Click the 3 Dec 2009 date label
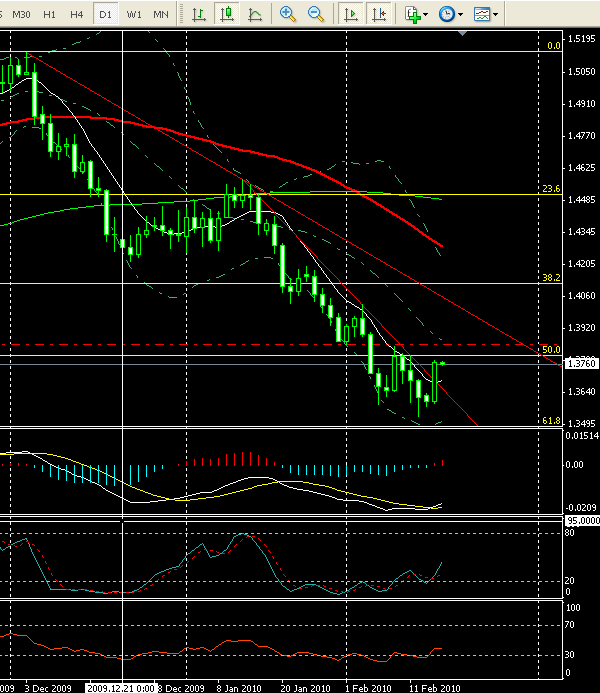Viewport: 600px width, 693px height. click(x=48, y=688)
